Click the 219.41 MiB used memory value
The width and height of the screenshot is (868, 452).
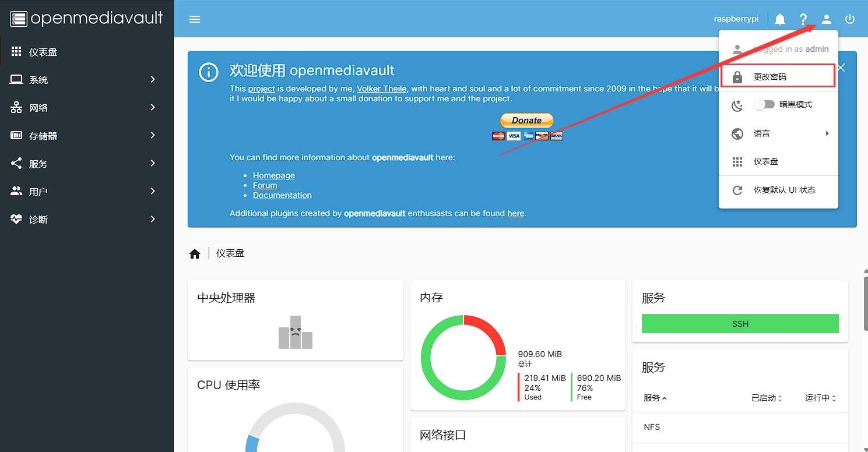pos(545,378)
